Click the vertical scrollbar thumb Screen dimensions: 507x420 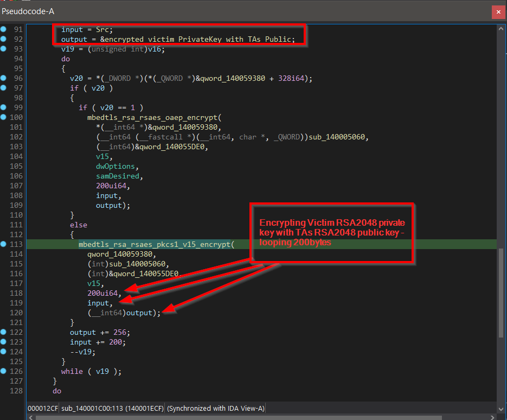(x=501, y=293)
